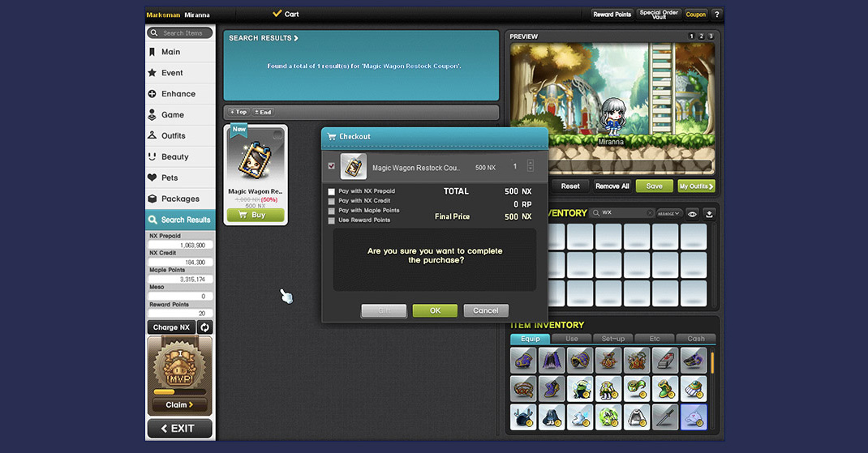Open the Outfits category

pos(180,136)
